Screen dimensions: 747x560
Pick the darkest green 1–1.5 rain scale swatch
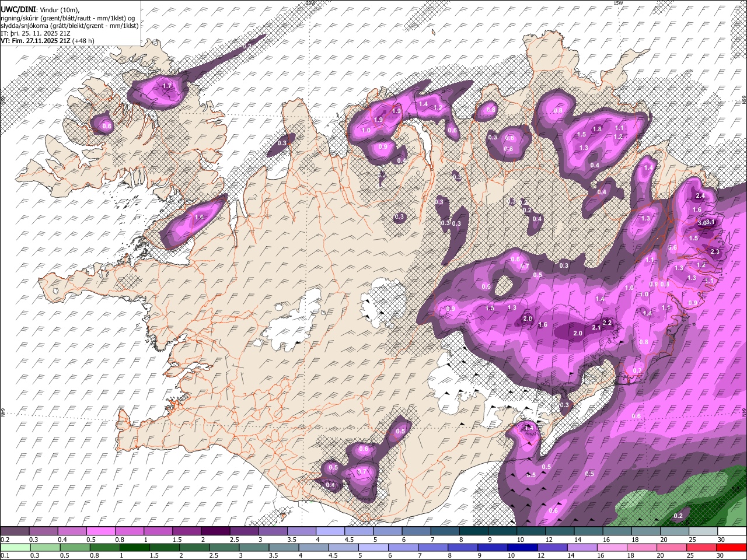point(134,548)
